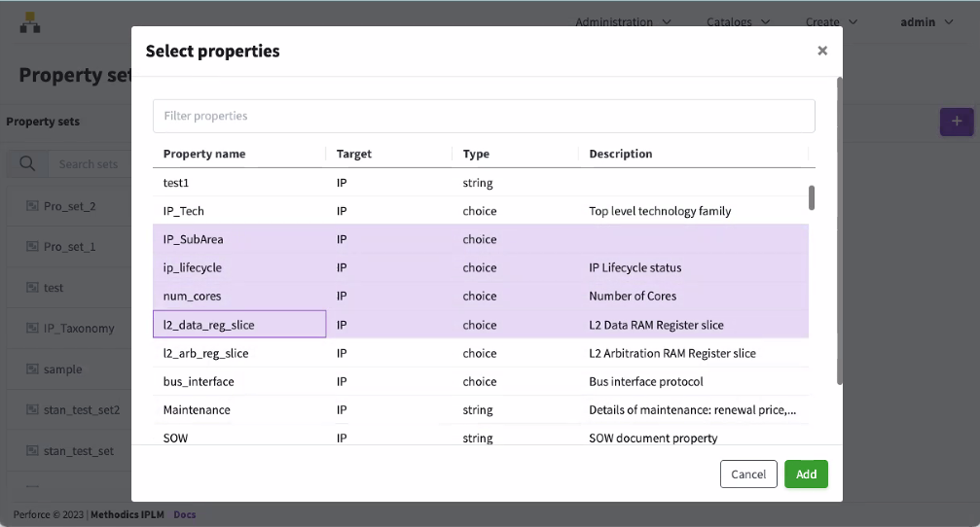The width and height of the screenshot is (980, 527).
Task: Open the Administration dropdown menu
Action: 623,21
